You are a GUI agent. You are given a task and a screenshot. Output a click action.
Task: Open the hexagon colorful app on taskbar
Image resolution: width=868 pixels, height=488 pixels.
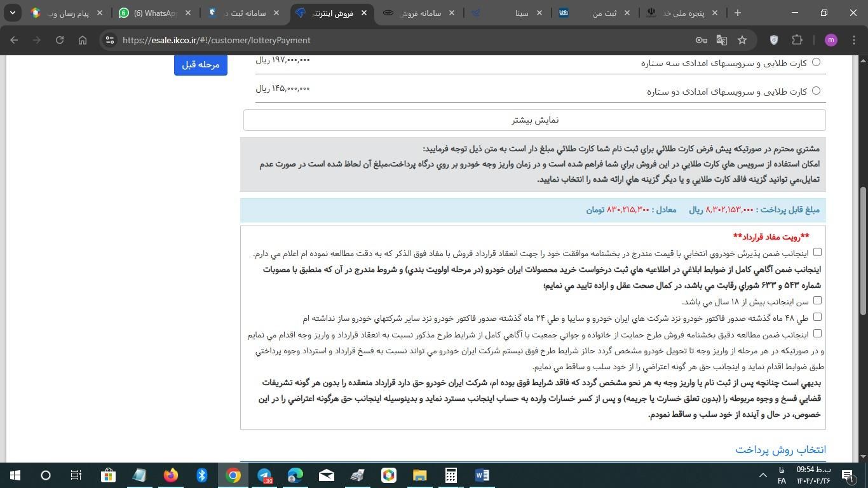click(x=389, y=475)
